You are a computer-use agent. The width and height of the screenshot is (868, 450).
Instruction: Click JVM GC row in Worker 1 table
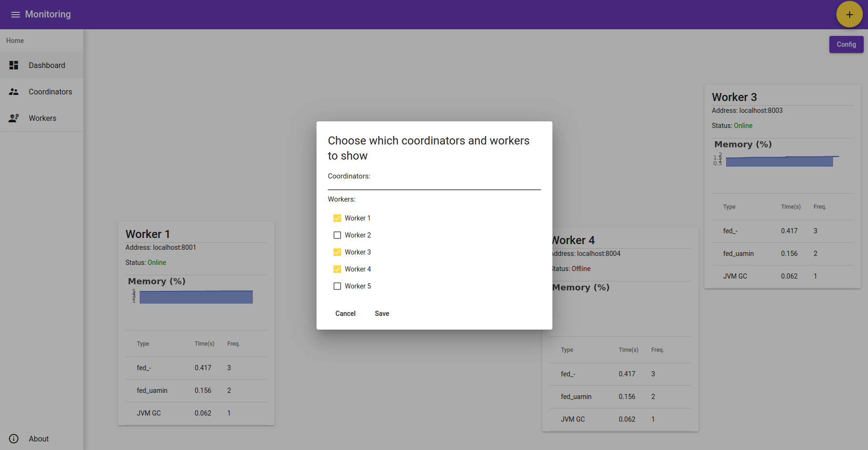pos(196,413)
